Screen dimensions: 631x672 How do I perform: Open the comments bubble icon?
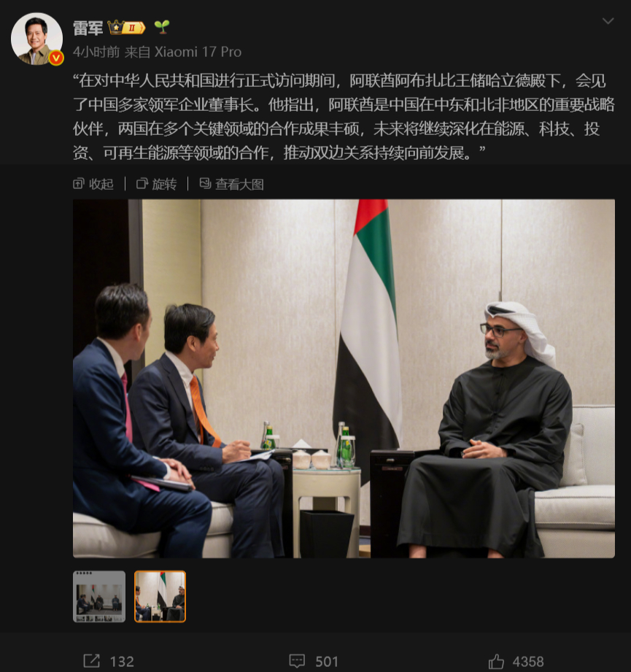tap(297, 661)
